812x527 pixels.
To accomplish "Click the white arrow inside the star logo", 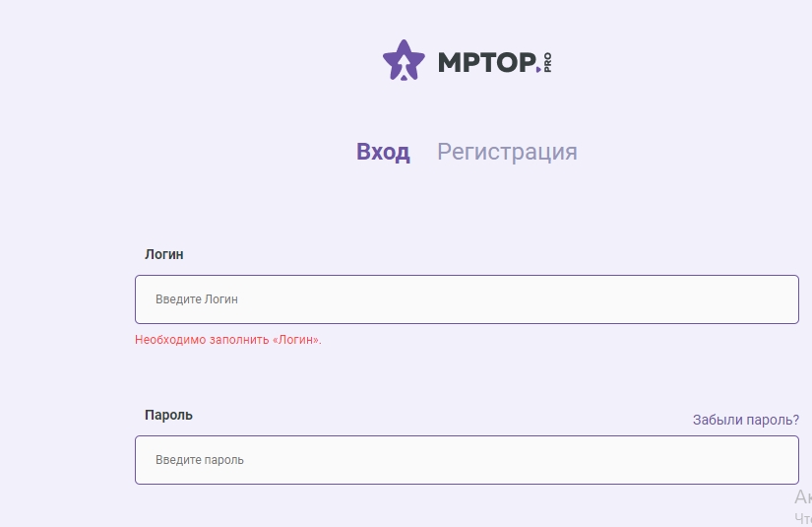I will [x=404, y=66].
